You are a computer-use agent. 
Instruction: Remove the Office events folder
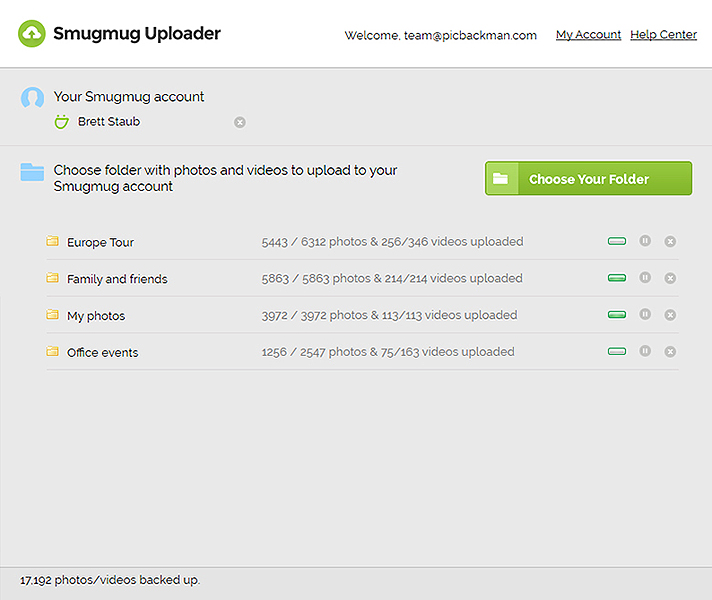click(670, 352)
